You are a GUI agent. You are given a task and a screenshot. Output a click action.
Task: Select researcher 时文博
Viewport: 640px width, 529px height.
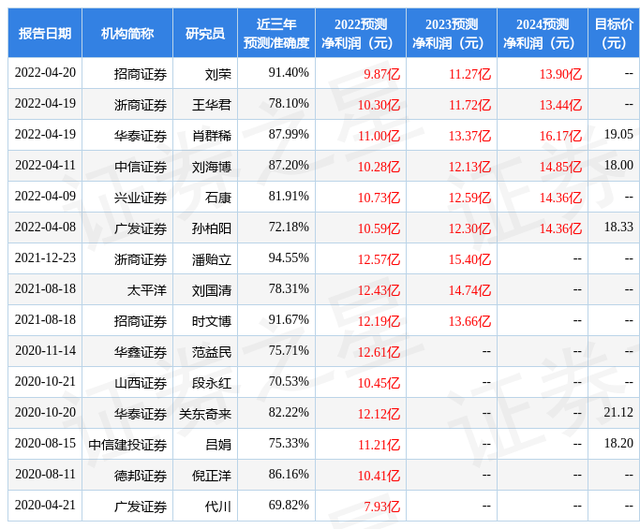(x=211, y=321)
